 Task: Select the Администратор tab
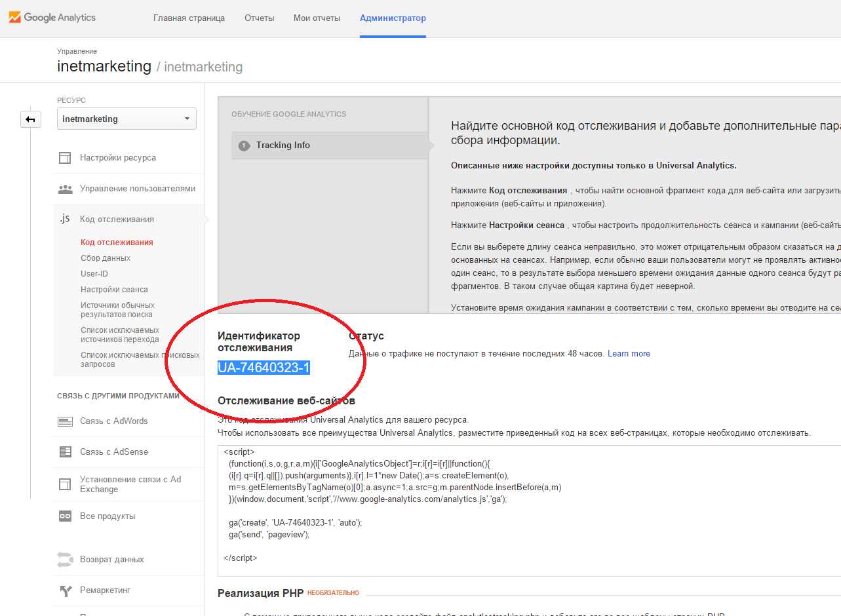click(393, 18)
